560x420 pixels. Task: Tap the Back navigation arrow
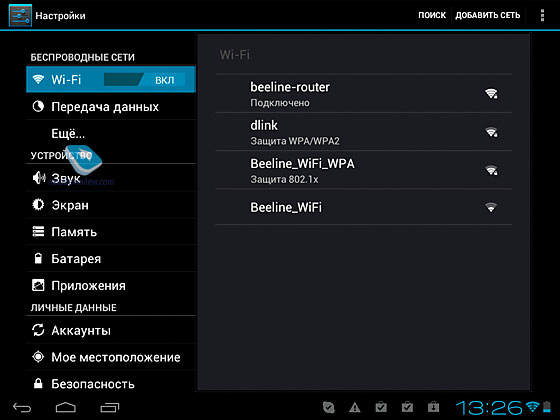[x=22, y=407]
